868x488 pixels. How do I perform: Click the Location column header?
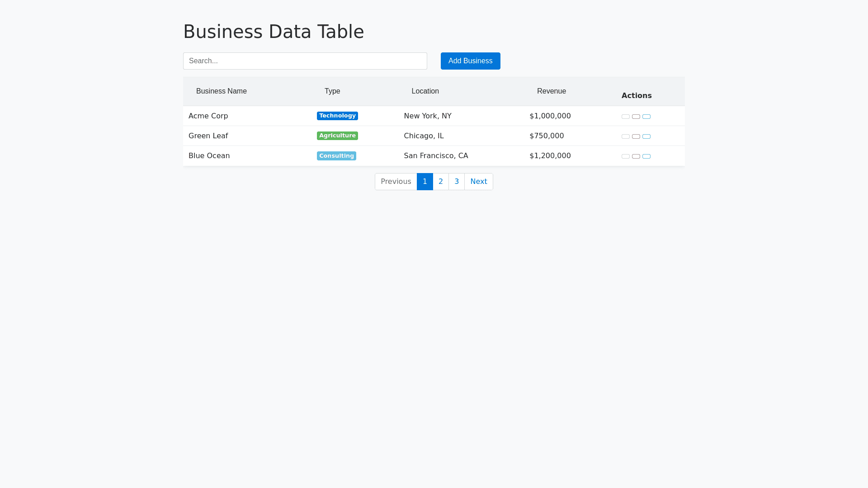tap(425, 91)
